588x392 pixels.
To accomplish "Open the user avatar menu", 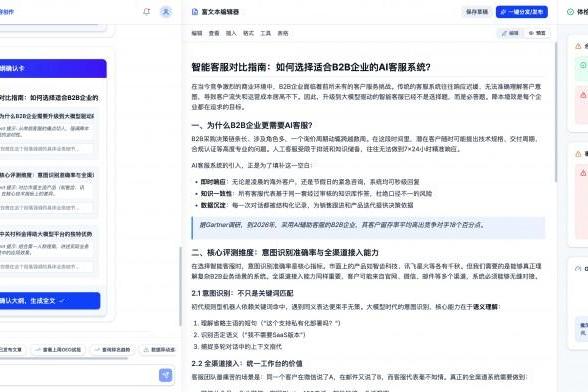I will (166, 12).
